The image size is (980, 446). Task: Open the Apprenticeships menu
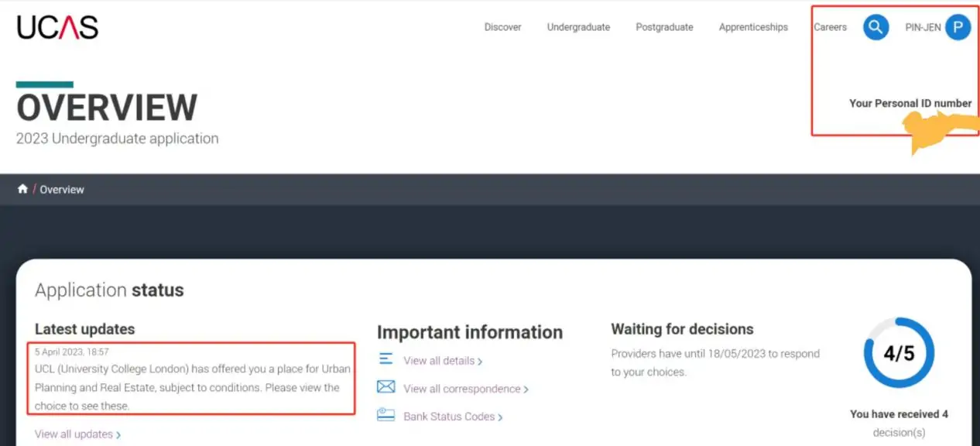[753, 27]
